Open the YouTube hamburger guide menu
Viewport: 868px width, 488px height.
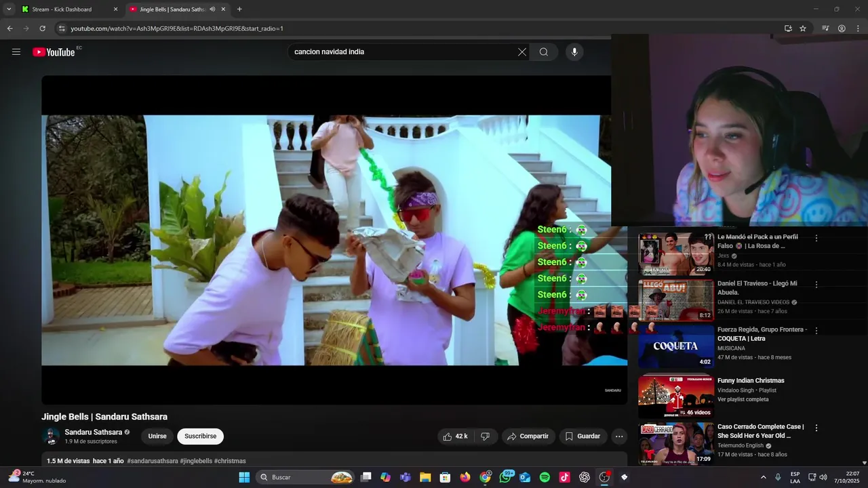coord(16,52)
